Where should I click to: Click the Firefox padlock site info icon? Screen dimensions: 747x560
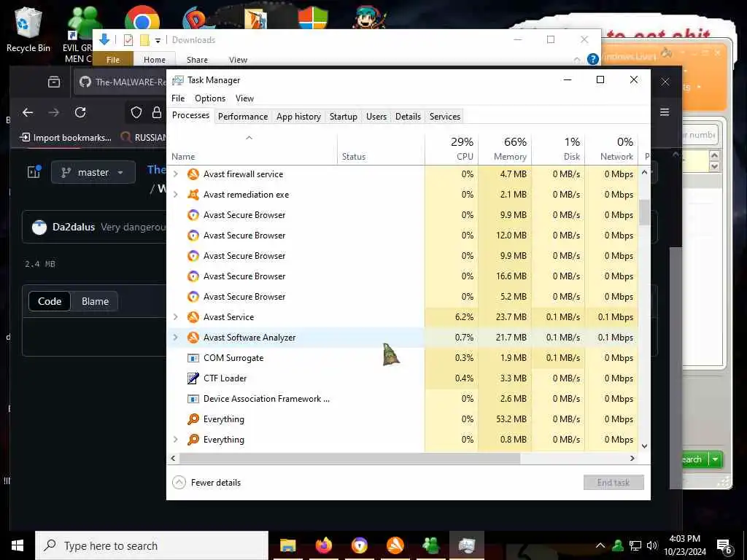157,112
